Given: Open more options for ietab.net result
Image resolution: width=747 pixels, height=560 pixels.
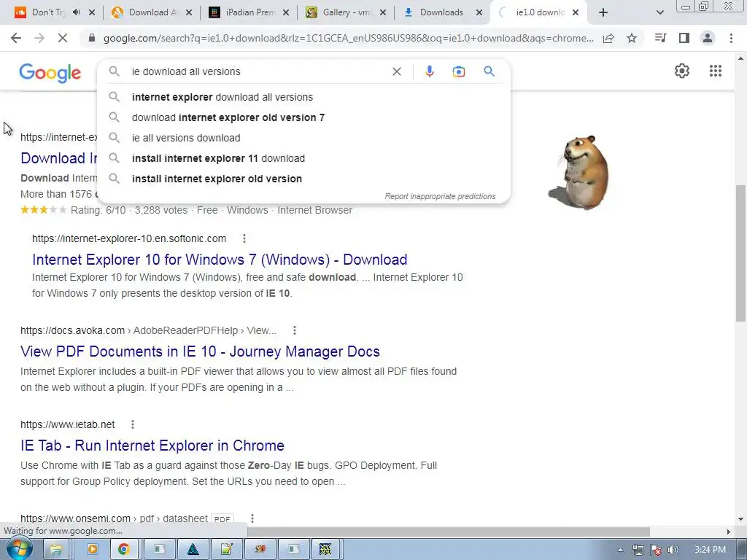Looking at the screenshot, I should point(133,424).
